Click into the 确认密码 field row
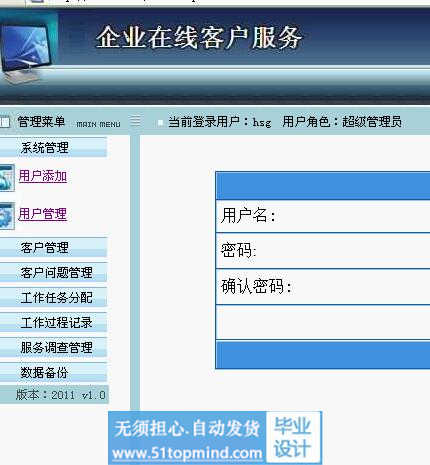 point(323,287)
